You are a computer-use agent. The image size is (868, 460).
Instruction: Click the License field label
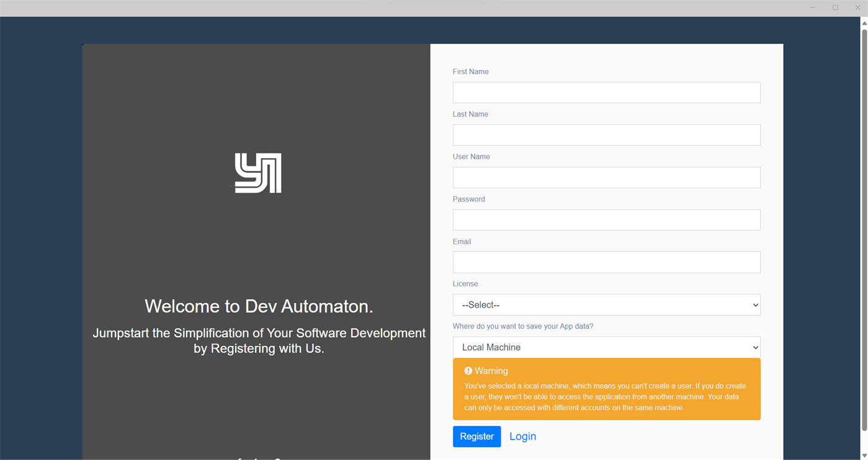click(x=465, y=283)
